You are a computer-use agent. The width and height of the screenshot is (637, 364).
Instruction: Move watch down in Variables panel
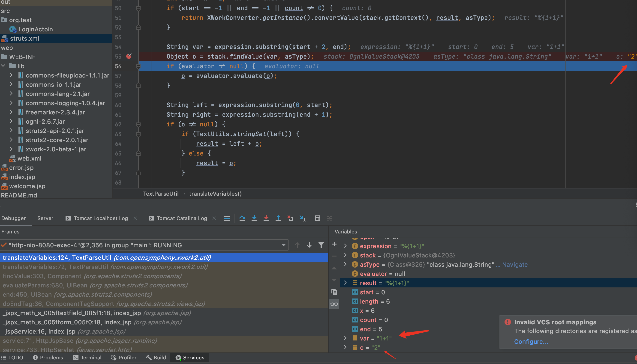point(334,280)
